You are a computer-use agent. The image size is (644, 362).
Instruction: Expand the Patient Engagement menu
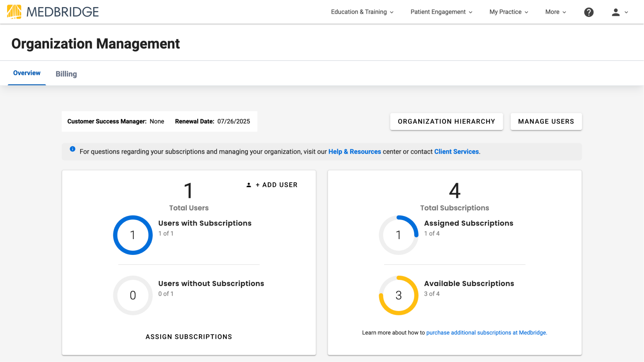point(441,12)
